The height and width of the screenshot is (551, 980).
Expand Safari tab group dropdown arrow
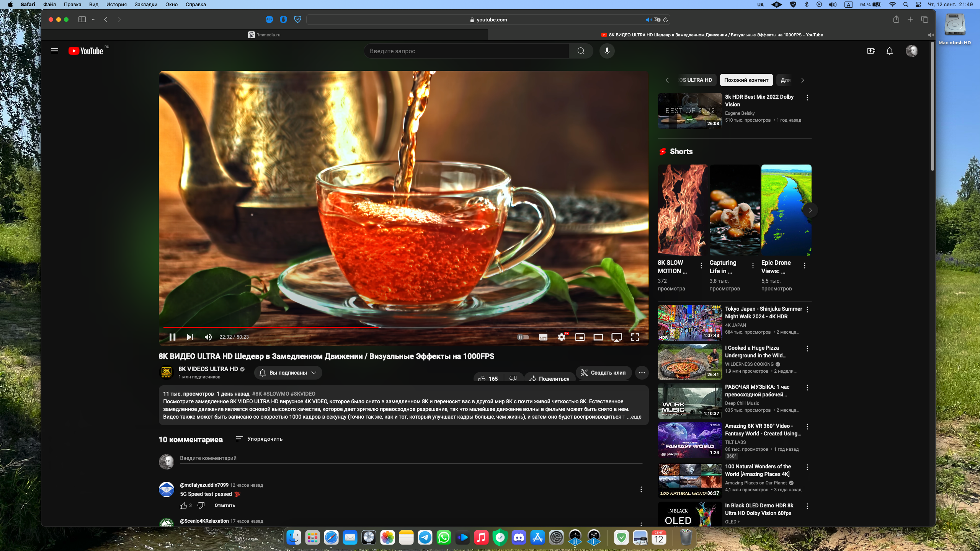93,20
